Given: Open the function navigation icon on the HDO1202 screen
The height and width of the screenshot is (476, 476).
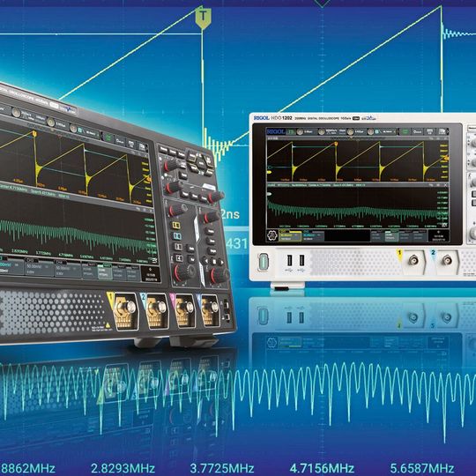Looking at the screenshot, I should point(272,235).
